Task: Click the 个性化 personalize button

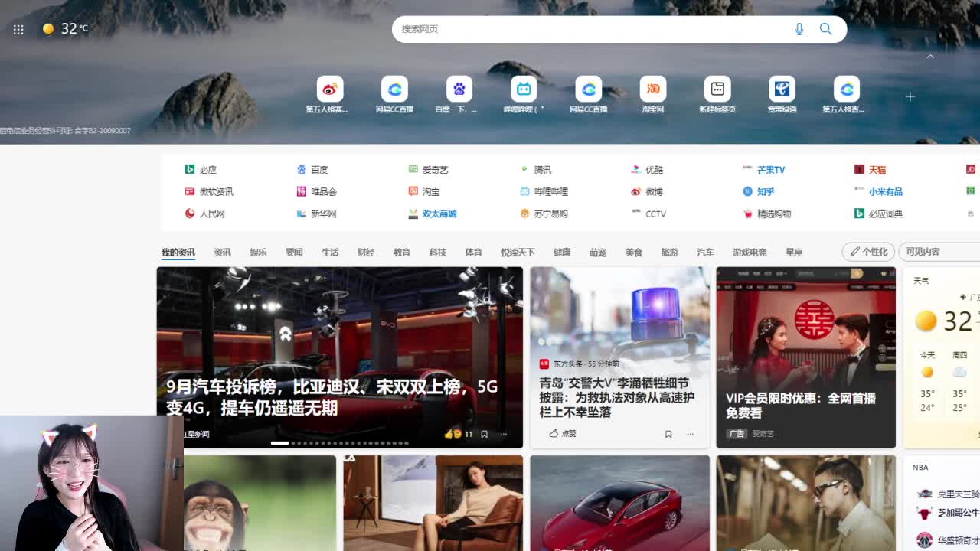Action: [869, 251]
